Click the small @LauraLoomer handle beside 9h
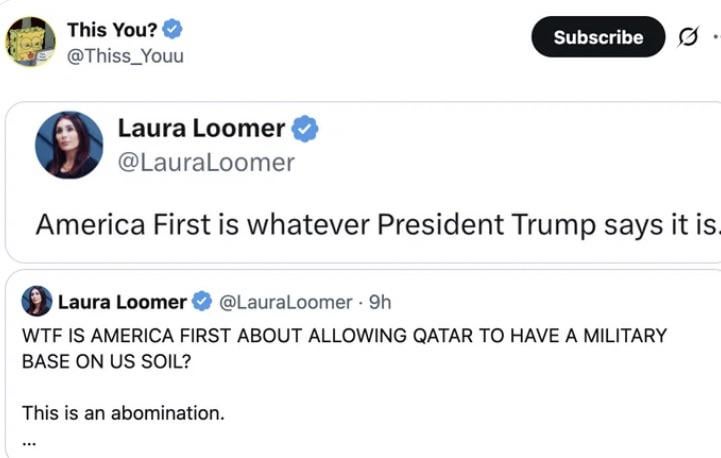This screenshot has width=721, height=458. [285, 302]
